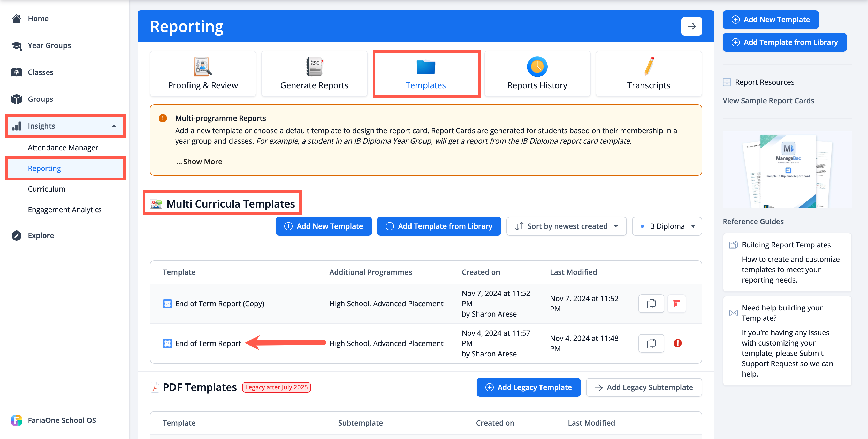Go to Attendance Manager in sidebar
The width and height of the screenshot is (868, 439).
coord(63,148)
